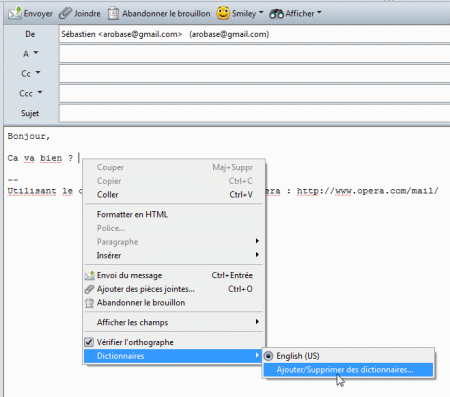Open the Smiley face icon menu
450x397 pixels.
(x=223, y=13)
